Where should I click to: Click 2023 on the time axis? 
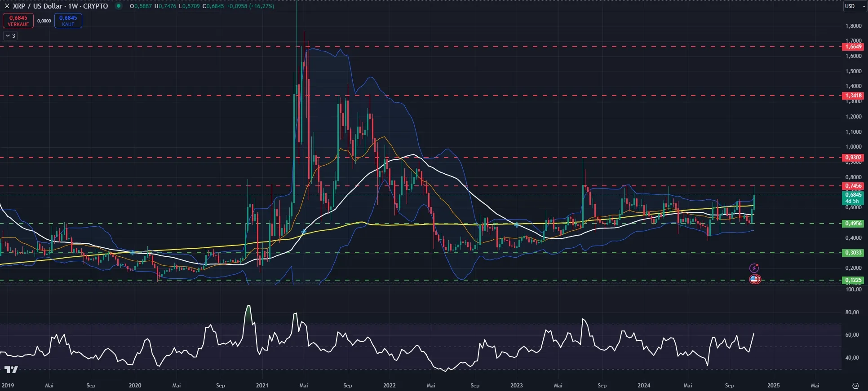click(517, 386)
